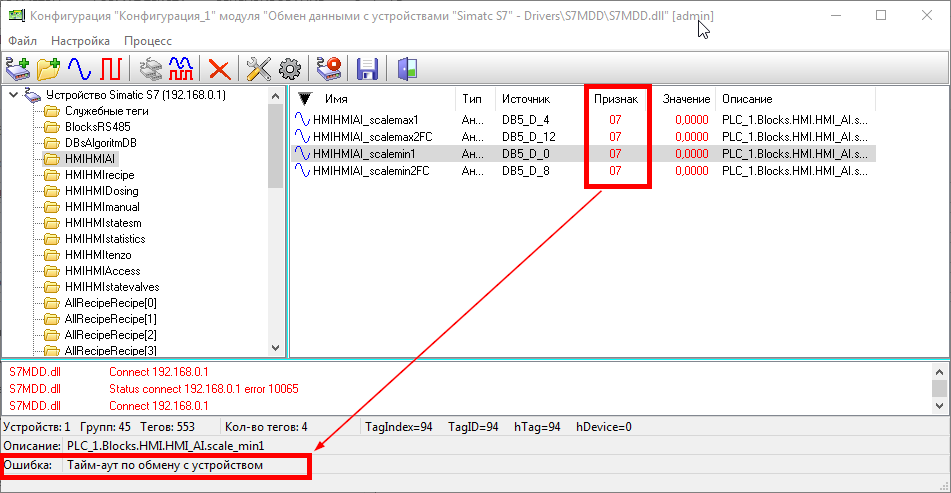Click the add device toolbar icon
The width and height of the screenshot is (951, 493).
click(x=18, y=69)
